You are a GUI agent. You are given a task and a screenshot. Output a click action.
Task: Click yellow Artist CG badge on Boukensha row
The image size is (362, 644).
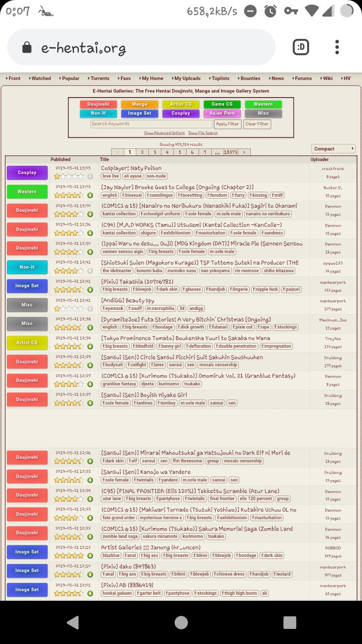click(x=27, y=343)
